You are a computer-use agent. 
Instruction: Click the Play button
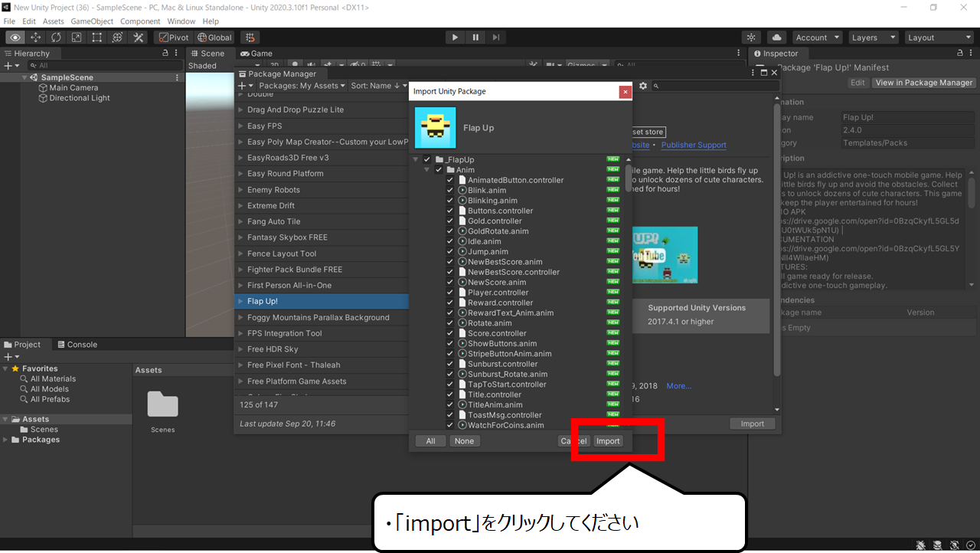point(455,38)
